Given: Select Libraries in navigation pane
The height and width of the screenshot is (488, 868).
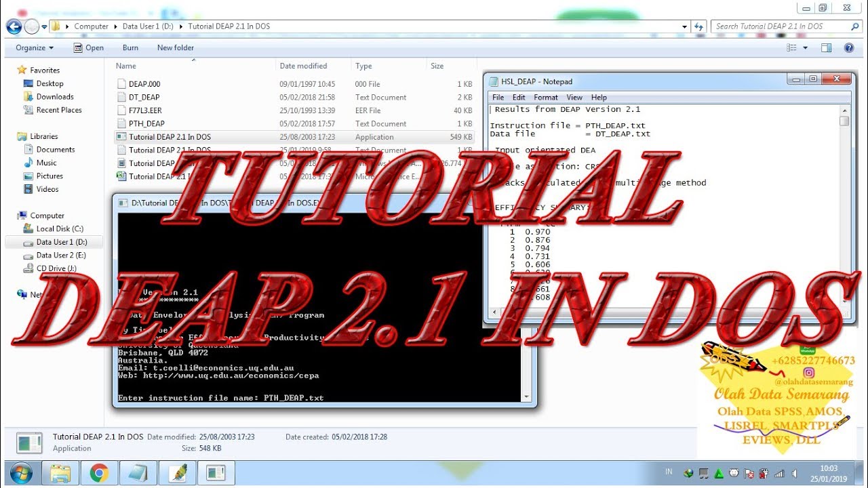Looking at the screenshot, I should (44, 136).
